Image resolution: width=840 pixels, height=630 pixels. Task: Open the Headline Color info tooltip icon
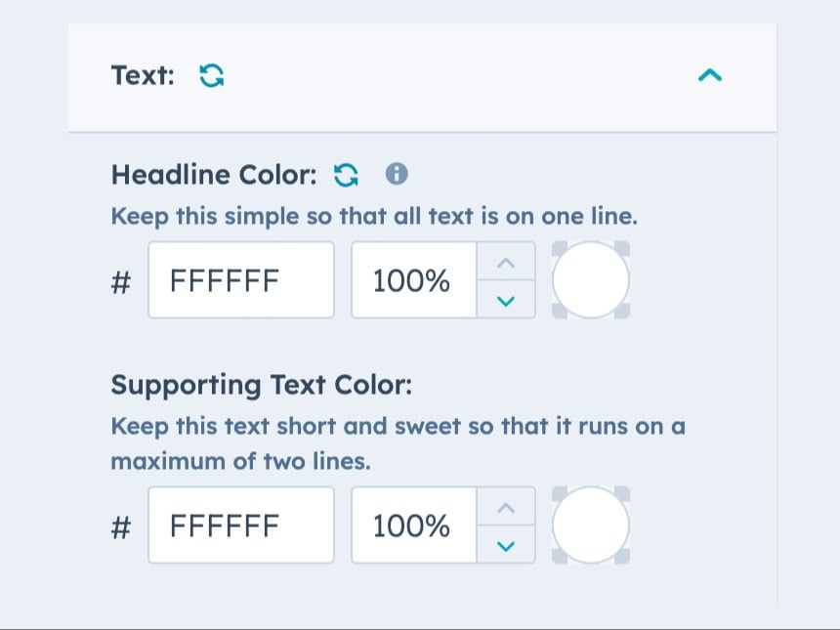tap(396, 173)
